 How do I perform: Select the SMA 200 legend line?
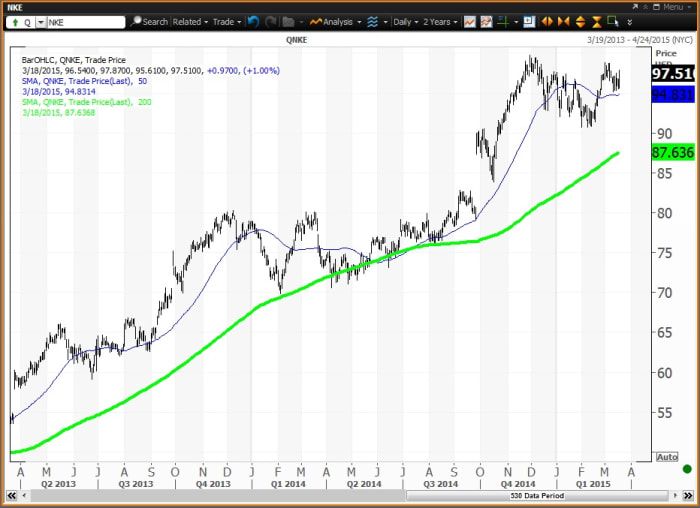tap(87, 102)
